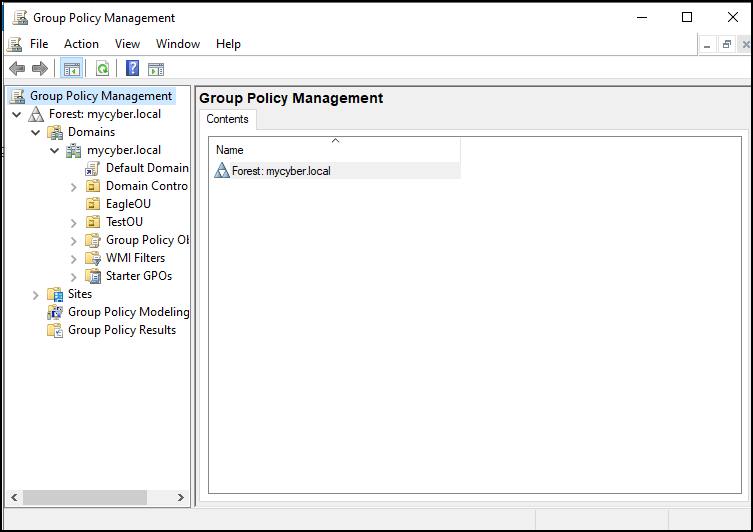Sort by the Name column header
Viewport: 753px width, 532px height.
click(335, 150)
